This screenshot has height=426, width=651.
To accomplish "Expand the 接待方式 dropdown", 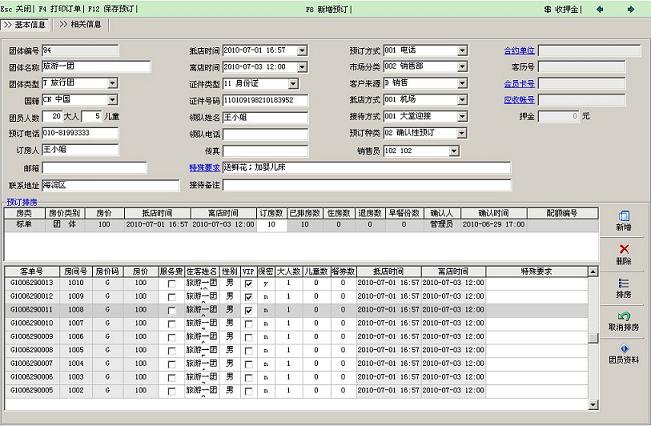I will [x=462, y=117].
